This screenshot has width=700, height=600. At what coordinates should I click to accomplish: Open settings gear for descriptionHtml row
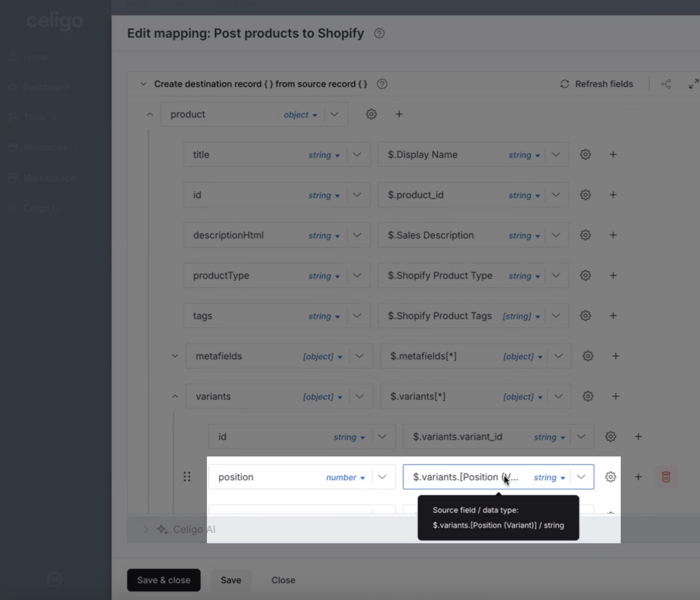coord(586,235)
